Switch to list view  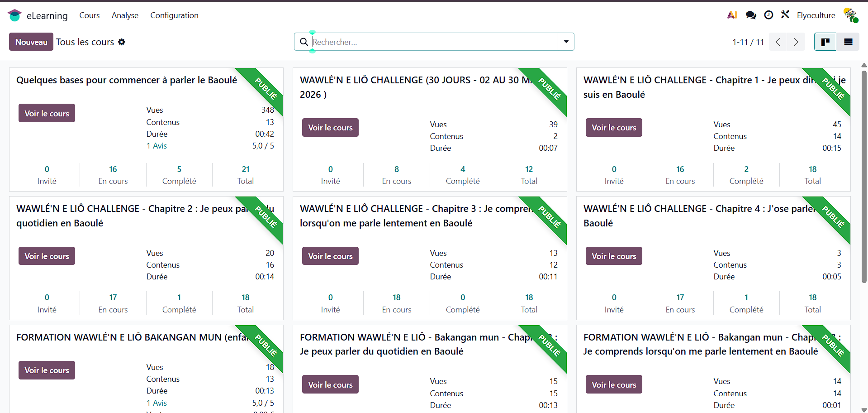pyautogui.click(x=848, y=42)
